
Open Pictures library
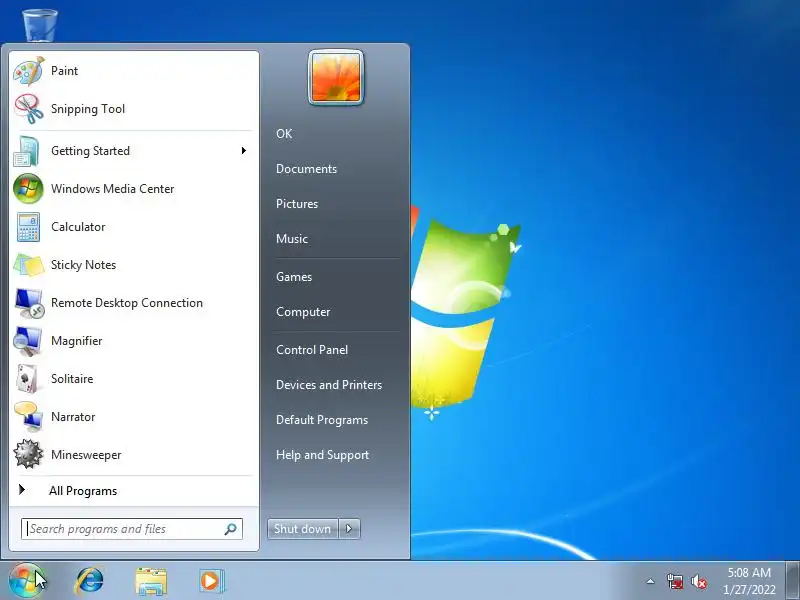tap(297, 204)
